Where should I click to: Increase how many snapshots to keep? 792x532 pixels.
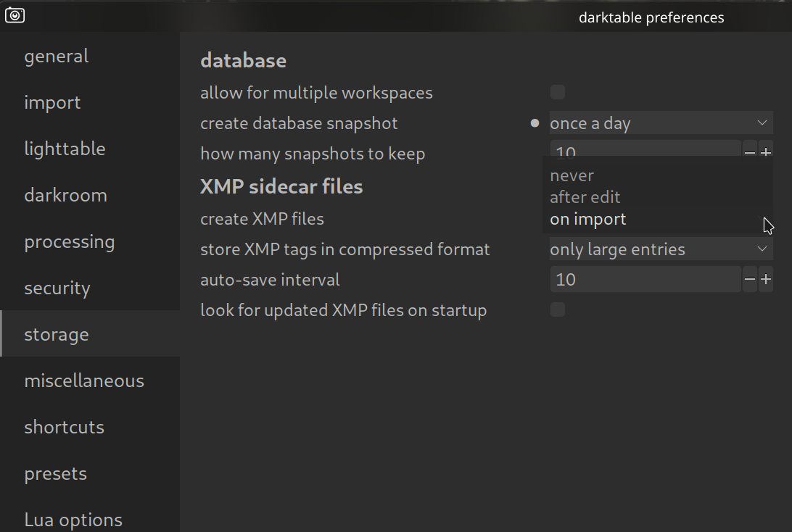tap(766, 152)
